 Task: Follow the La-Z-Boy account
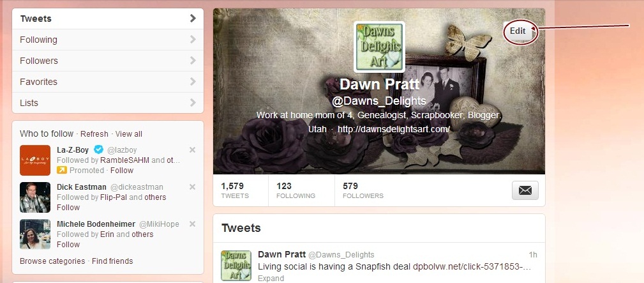pos(122,171)
